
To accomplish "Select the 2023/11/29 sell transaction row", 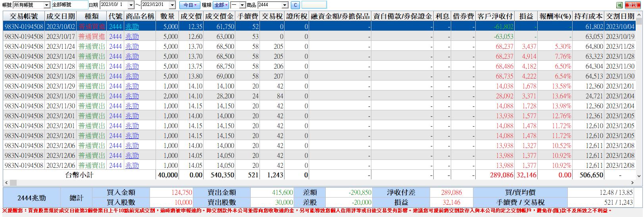I will 319,86.
